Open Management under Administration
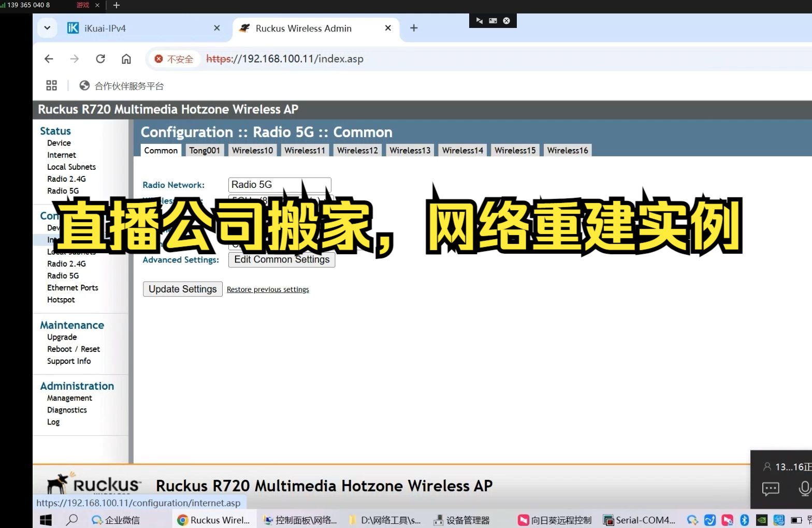 coord(69,398)
